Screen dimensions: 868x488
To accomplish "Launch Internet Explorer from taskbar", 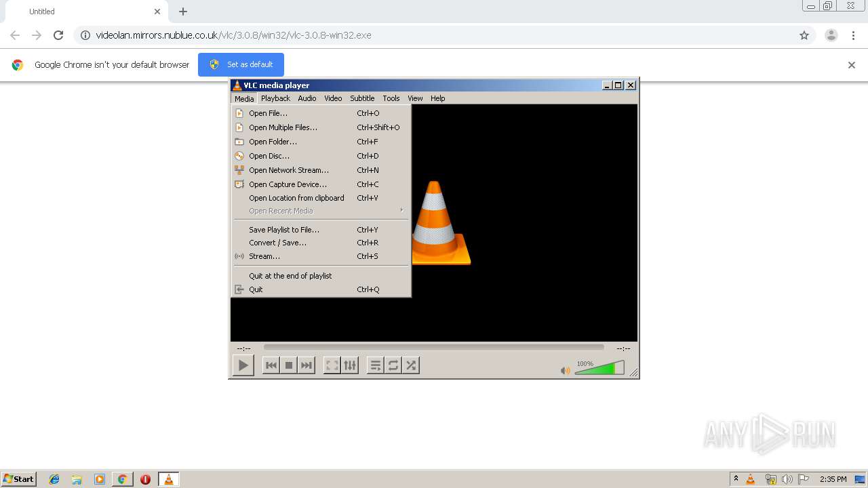I will point(54,479).
